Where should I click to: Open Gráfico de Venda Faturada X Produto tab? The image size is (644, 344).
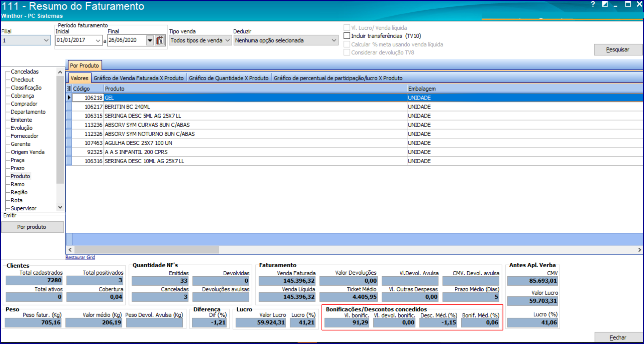click(x=139, y=78)
